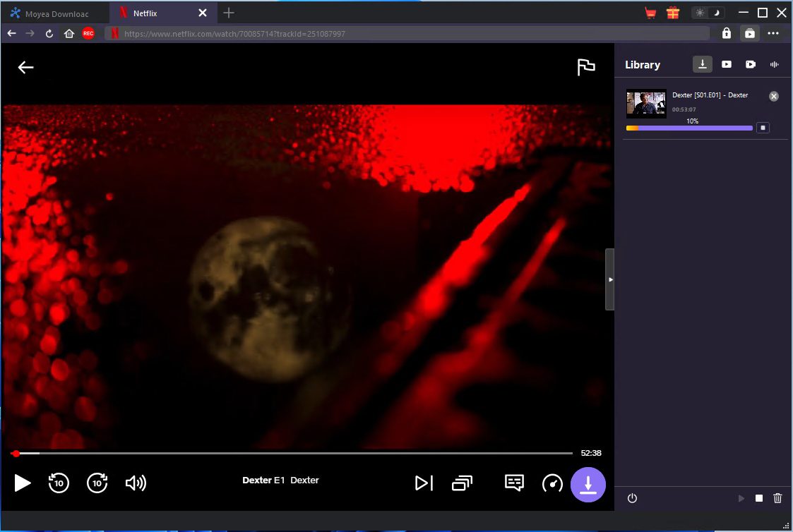Switch to dark mode with moon toggle
Image resolution: width=793 pixels, height=532 pixels.
tap(716, 13)
